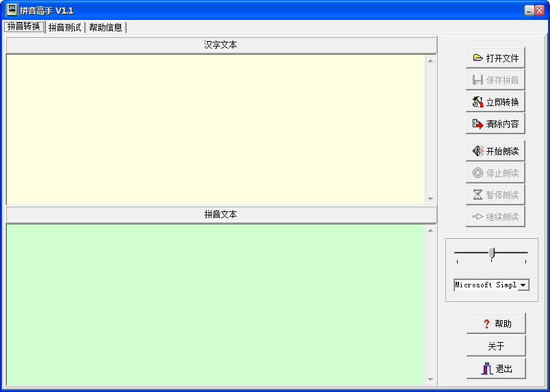This screenshot has width=550, height=392.
Task: Close the 拼音高手 window
Action: tap(540, 10)
